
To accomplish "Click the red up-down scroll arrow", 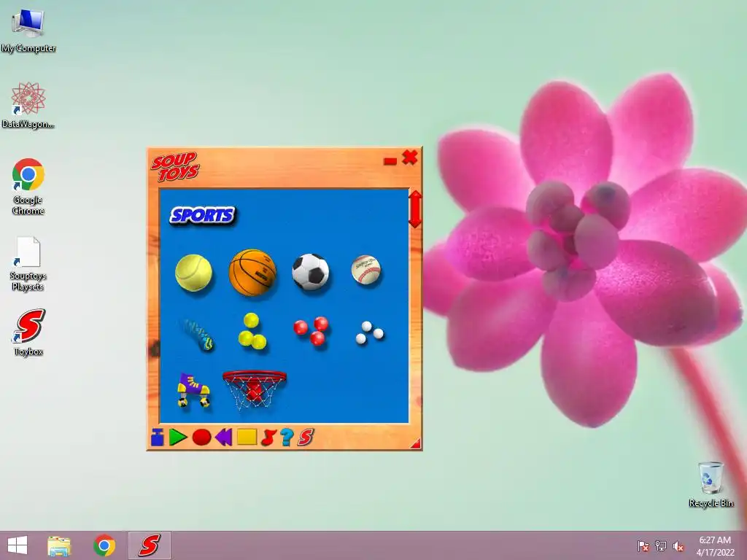I will pos(415,209).
